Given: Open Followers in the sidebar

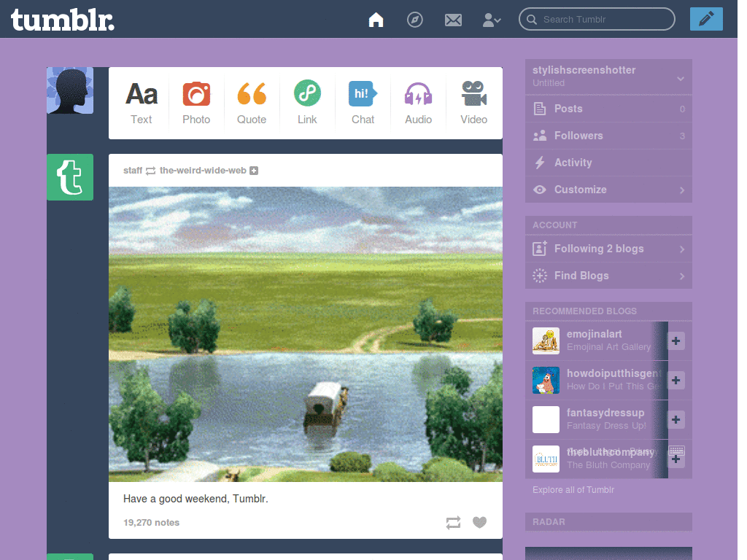Looking at the screenshot, I should click(x=608, y=136).
